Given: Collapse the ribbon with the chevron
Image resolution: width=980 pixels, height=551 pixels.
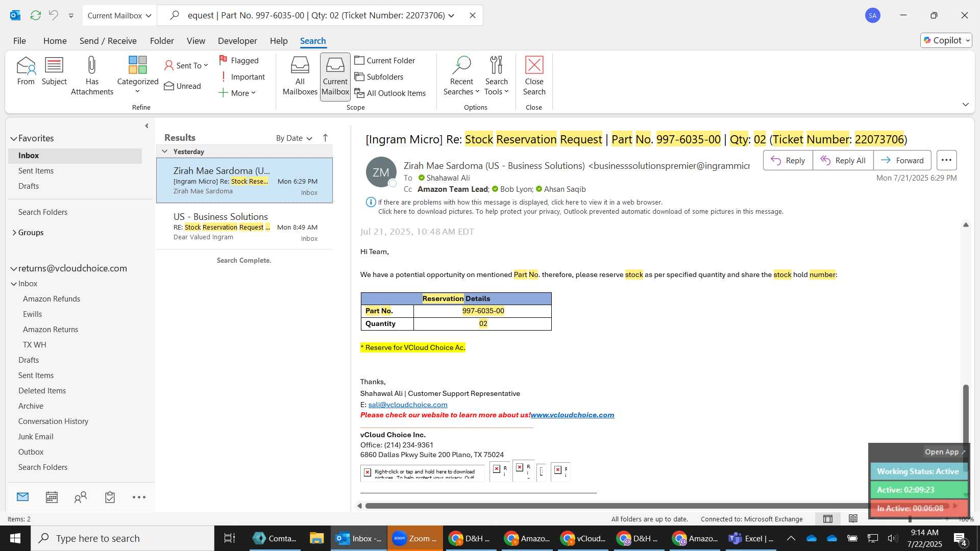Looking at the screenshot, I should 965,105.
